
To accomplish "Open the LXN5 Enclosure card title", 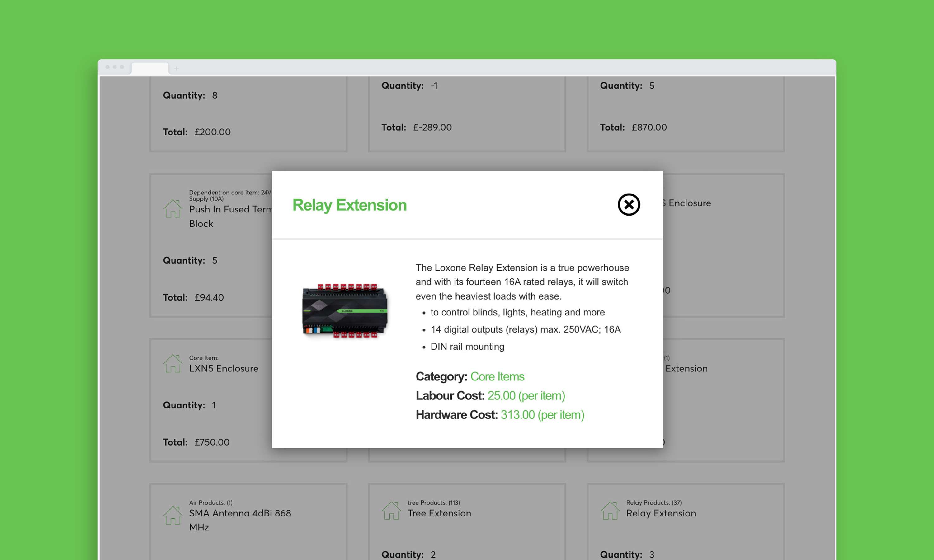I will 224,369.
